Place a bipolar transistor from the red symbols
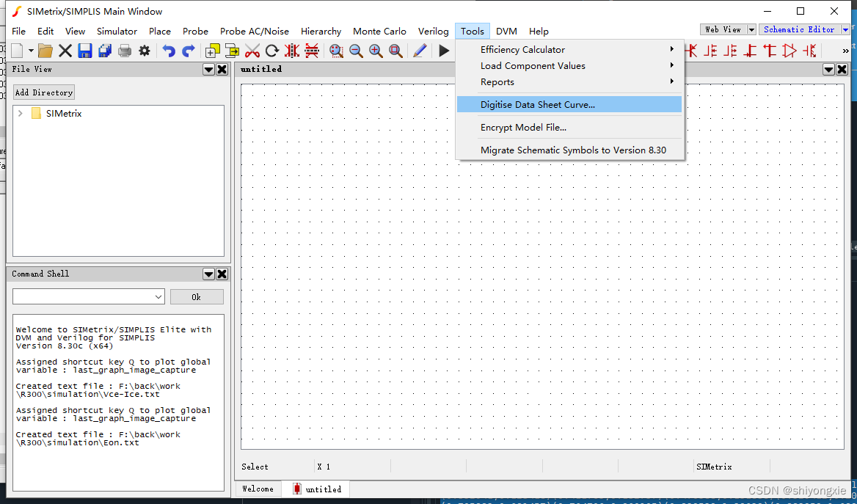 coord(691,51)
